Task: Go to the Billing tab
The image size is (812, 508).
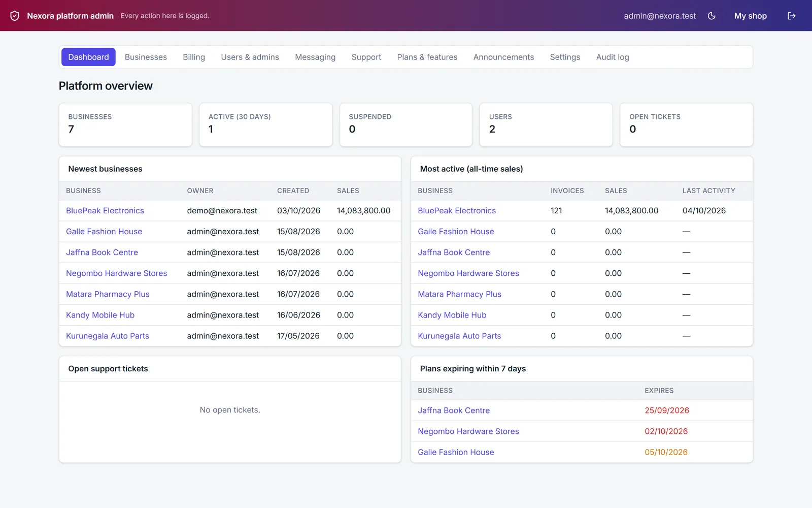Action: (x=194, y=57)
